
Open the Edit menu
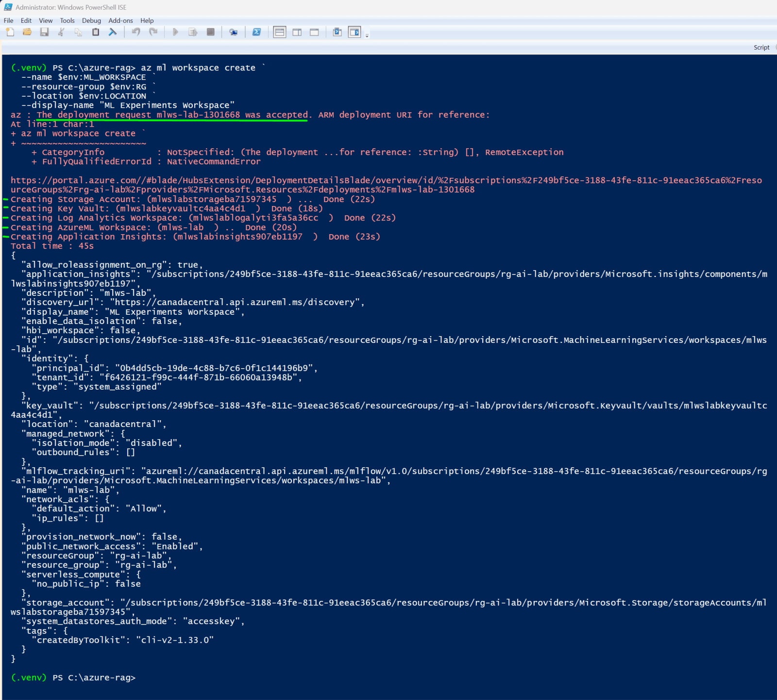26,20
